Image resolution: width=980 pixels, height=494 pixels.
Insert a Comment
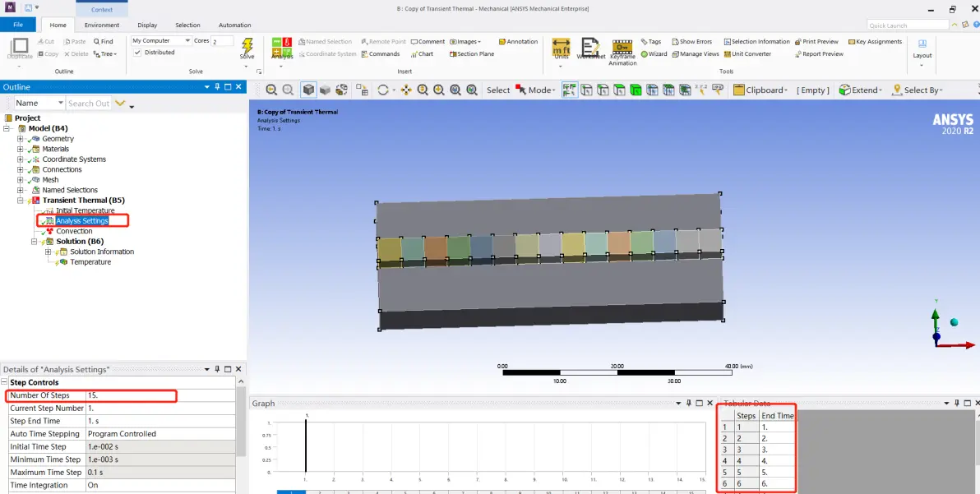[x=428, y=41]
